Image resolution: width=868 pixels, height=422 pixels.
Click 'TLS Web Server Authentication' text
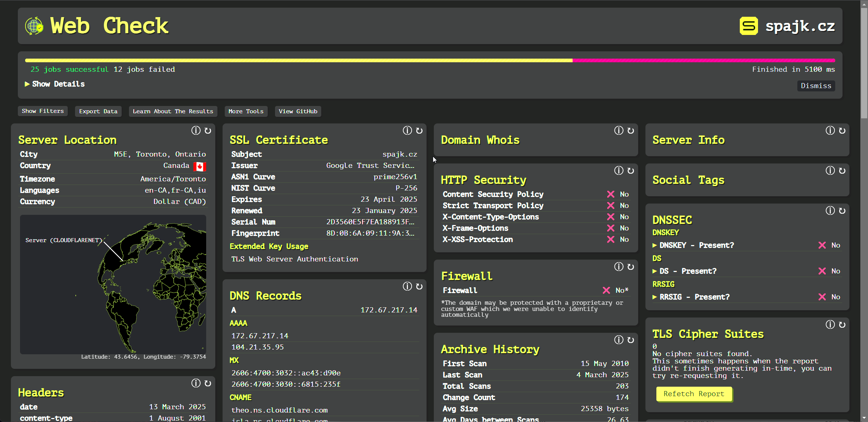295,259
